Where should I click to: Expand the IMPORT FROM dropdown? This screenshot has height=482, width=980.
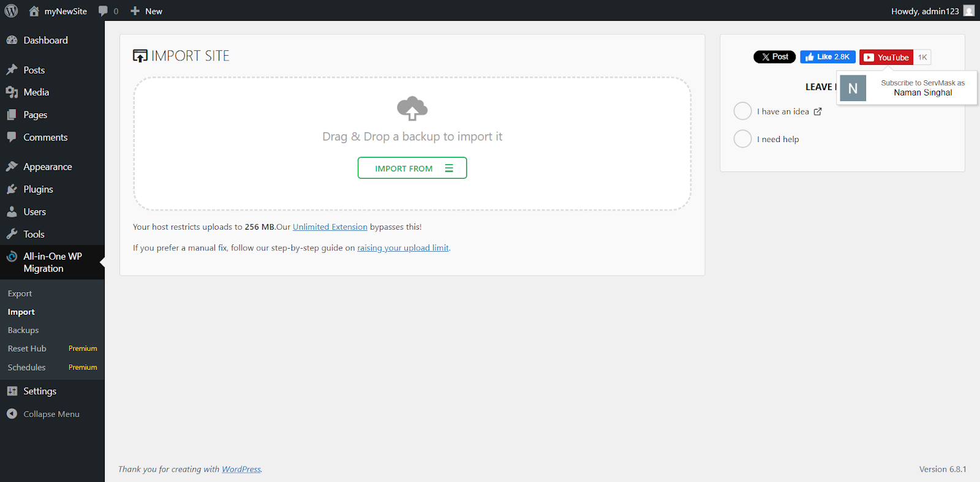pyautogui.click(x=412, y=168)
